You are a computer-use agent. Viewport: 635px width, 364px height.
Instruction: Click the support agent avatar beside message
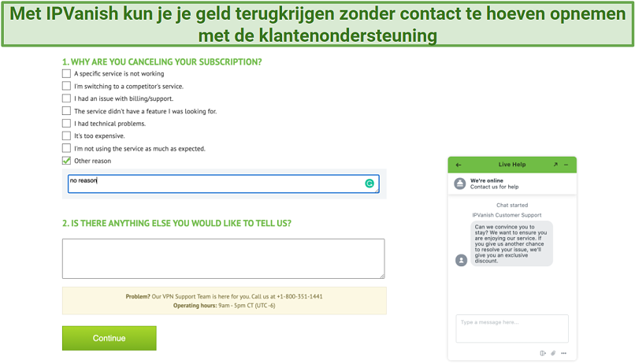click(x=461, y=260)
